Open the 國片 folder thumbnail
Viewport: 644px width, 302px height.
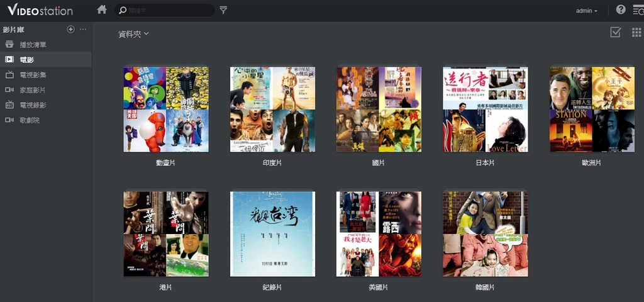[x=379, y=109]
